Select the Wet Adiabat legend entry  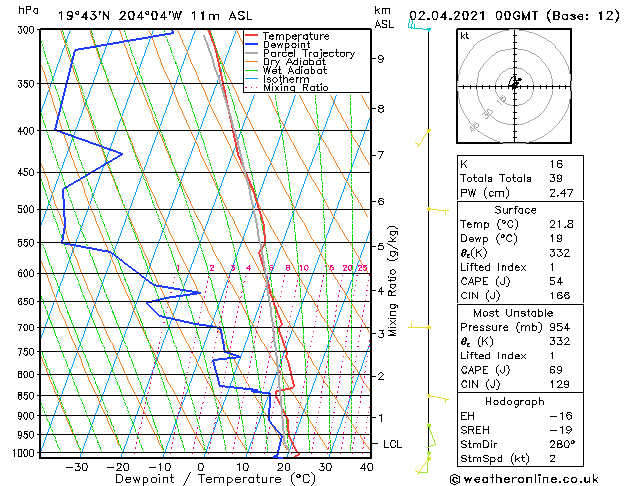coord(295,71)
